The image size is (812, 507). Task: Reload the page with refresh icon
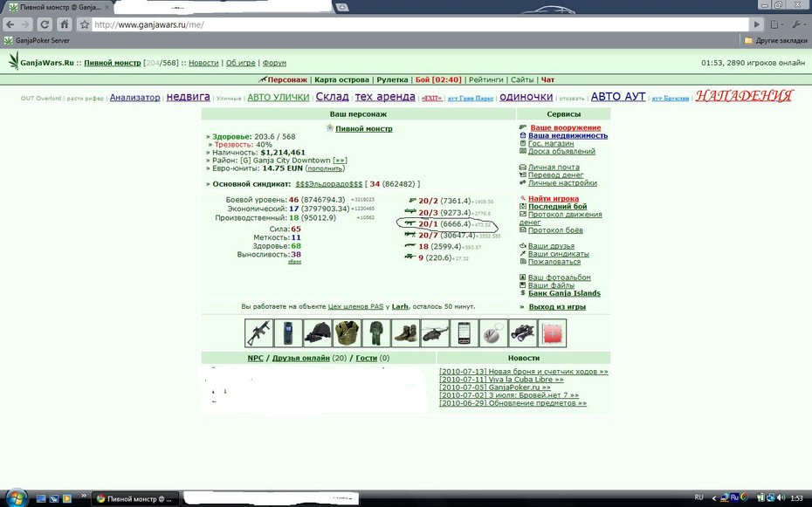point(45,24)
